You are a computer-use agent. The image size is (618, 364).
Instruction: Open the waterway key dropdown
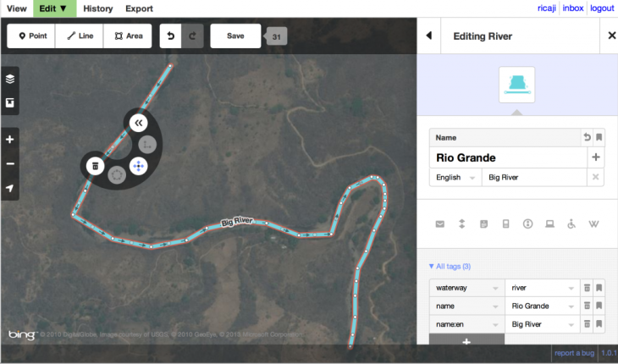(495, 289)
